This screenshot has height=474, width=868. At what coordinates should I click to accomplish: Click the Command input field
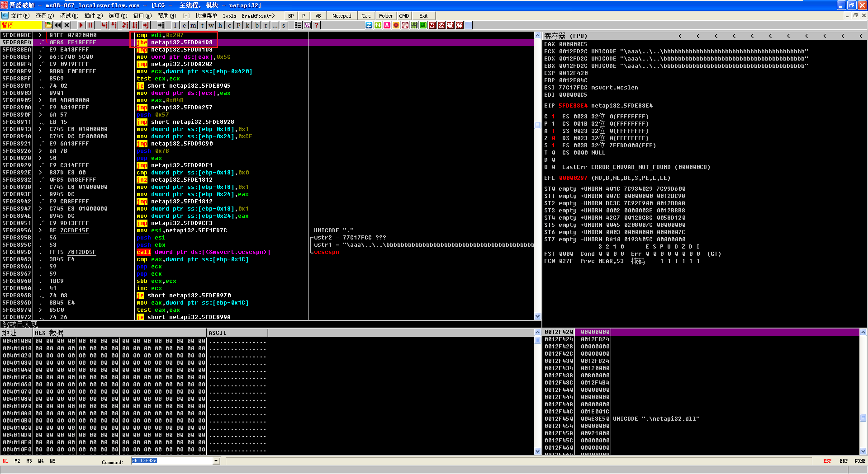coord(172,461)
